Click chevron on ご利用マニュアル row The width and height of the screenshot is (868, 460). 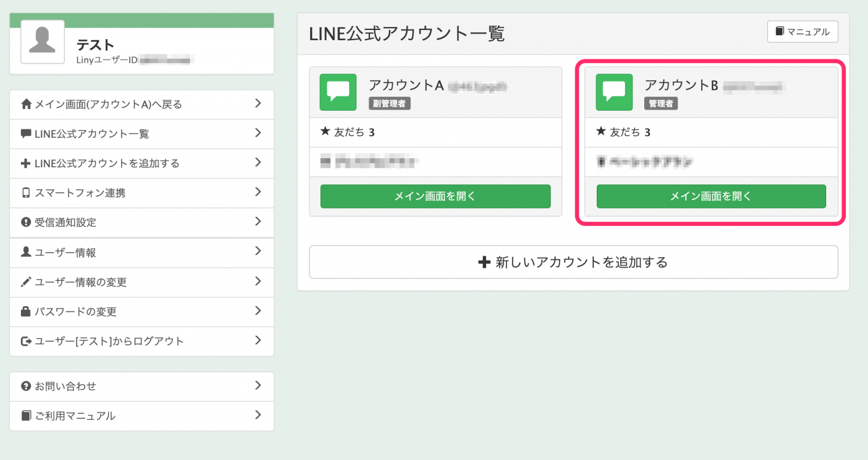258,415
